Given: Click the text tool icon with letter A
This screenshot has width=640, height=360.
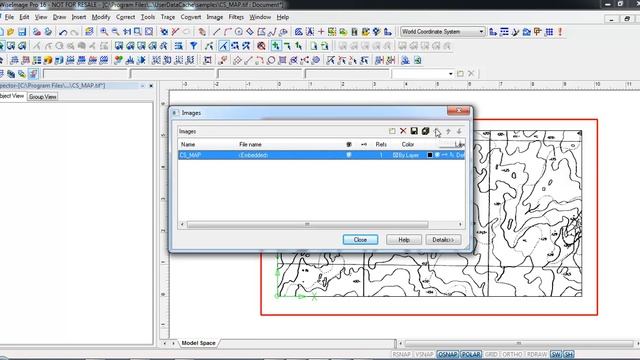Looking at the screenshot, I should 310,32.
